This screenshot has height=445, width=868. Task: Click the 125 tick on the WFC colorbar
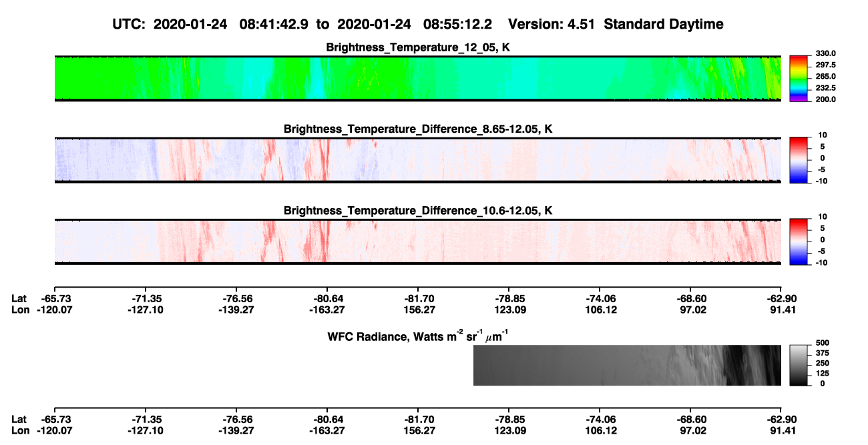coord(823,373)
